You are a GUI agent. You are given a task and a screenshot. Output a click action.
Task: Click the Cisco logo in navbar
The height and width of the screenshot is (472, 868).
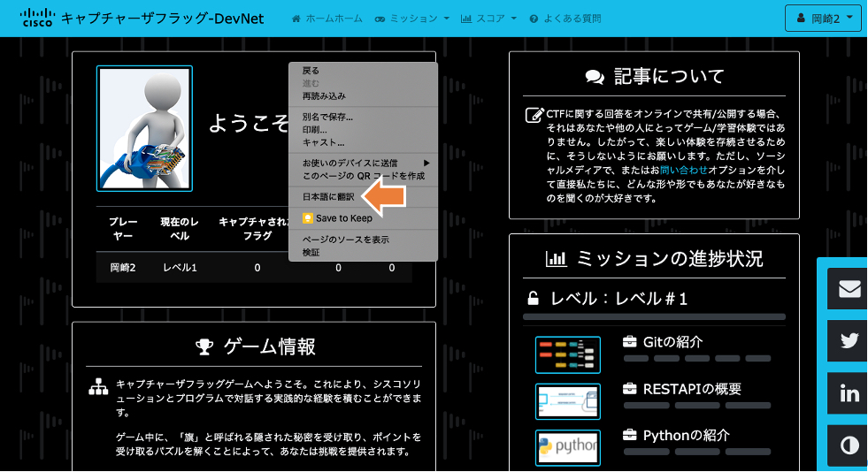[x=35, y=18]
